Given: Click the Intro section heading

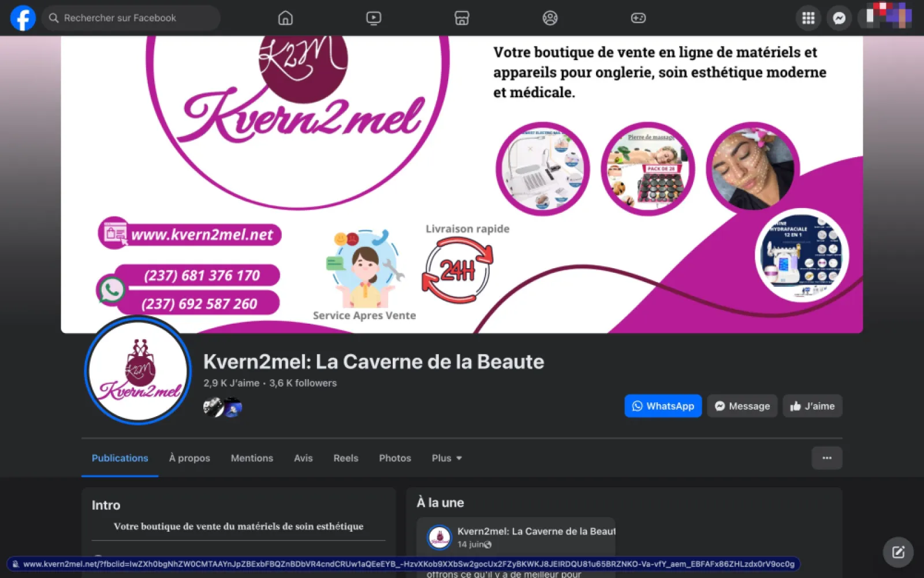Looking at the screenshot, I should 106,505.
